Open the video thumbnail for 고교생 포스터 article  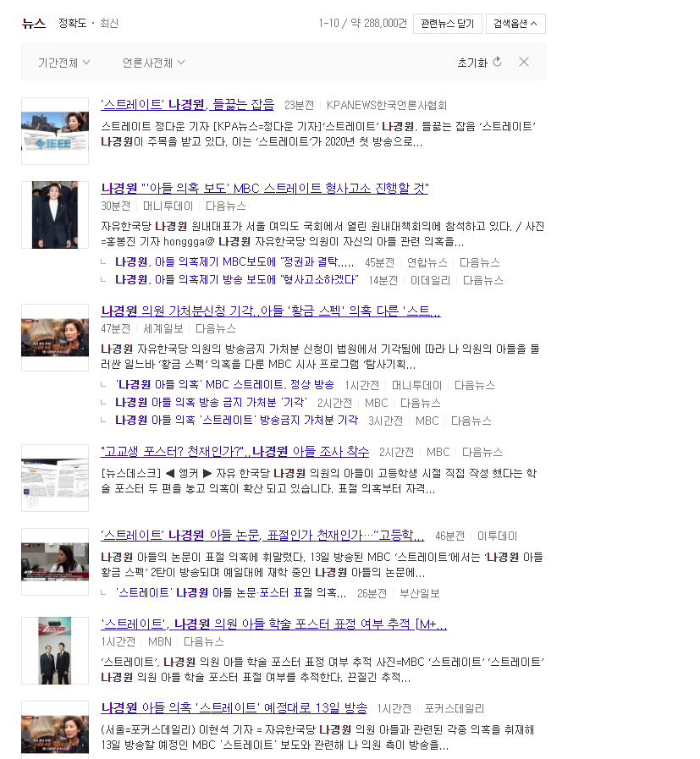[55, 478]
